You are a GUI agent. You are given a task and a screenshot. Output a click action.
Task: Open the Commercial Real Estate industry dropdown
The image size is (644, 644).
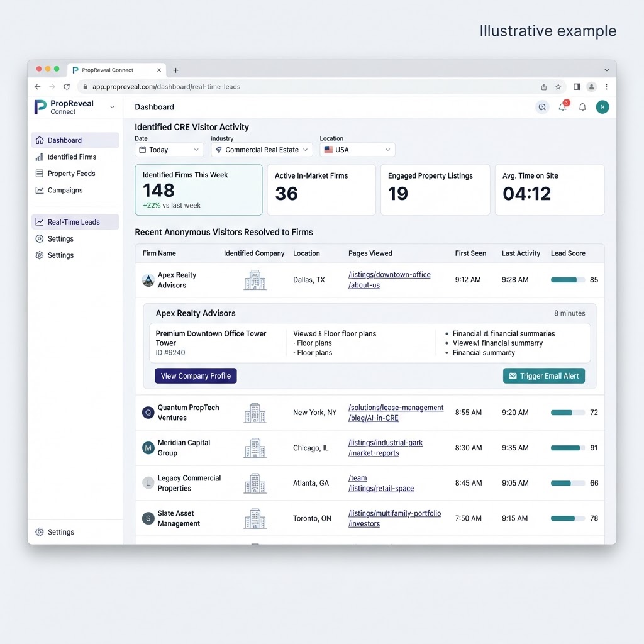(x=262, y=150)
